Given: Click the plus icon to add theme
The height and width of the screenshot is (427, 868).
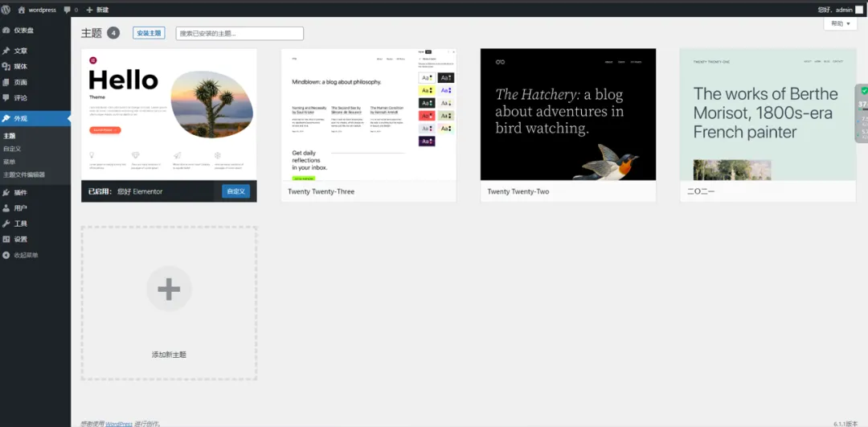Looking at the screenshot, I should pos(169,289).
